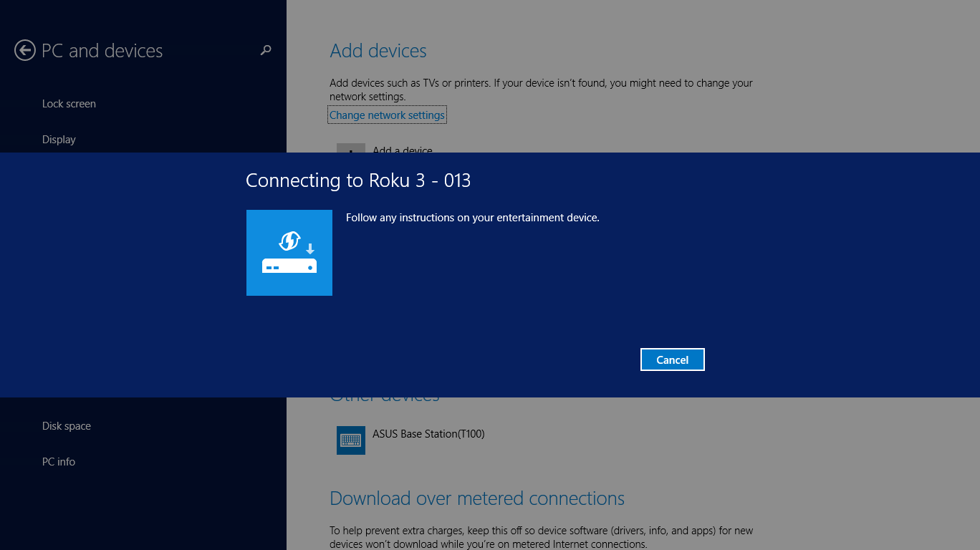Open Disk space settings
Screen dimensions: 980x550
click(x=67, y=426)
